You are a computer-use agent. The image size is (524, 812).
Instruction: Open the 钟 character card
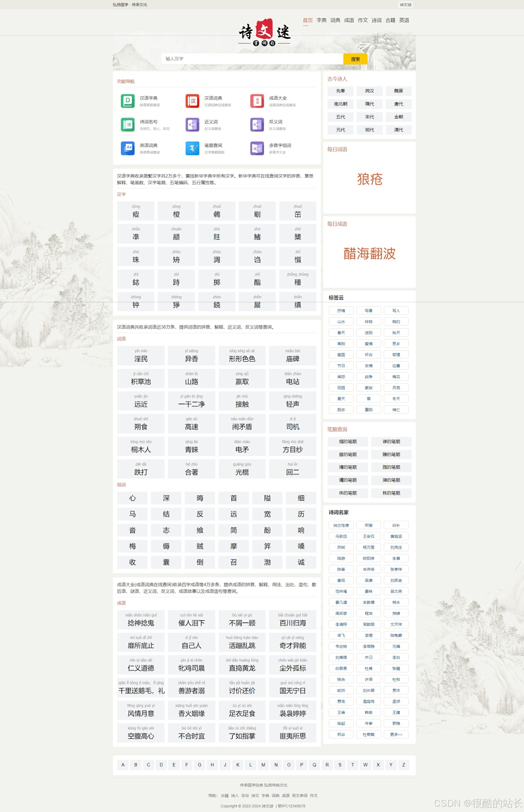coord(136,302)
